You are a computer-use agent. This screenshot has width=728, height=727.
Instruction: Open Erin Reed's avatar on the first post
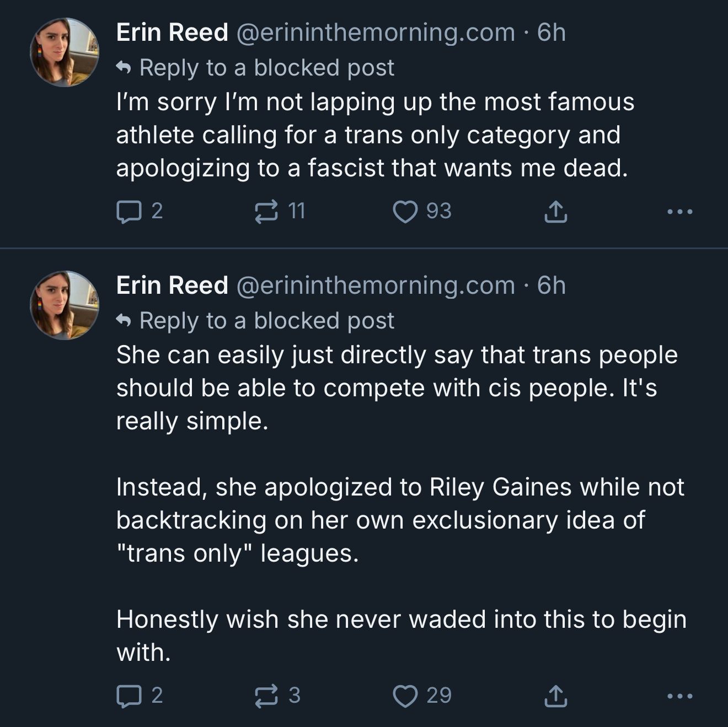(65, 52)
